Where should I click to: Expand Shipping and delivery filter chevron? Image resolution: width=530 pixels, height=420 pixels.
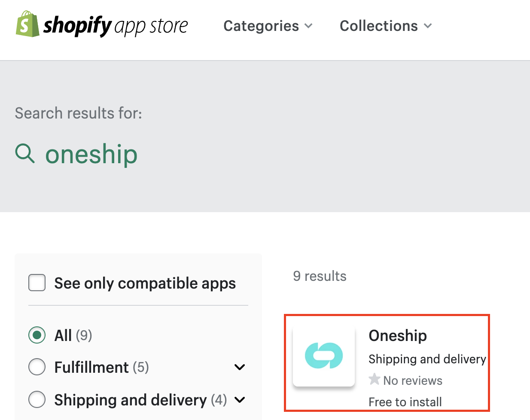pyautogui.click(x=240, y=400)
